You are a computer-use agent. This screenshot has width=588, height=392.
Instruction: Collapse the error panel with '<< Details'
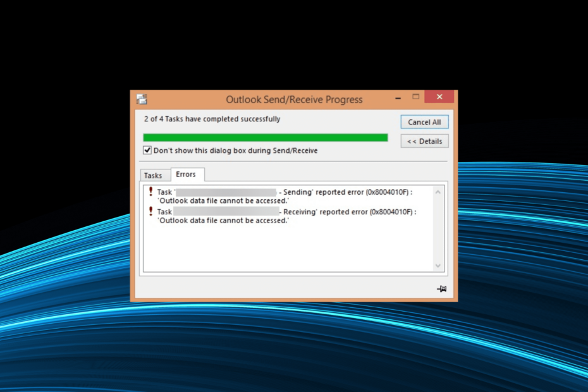tap(424, 141)
